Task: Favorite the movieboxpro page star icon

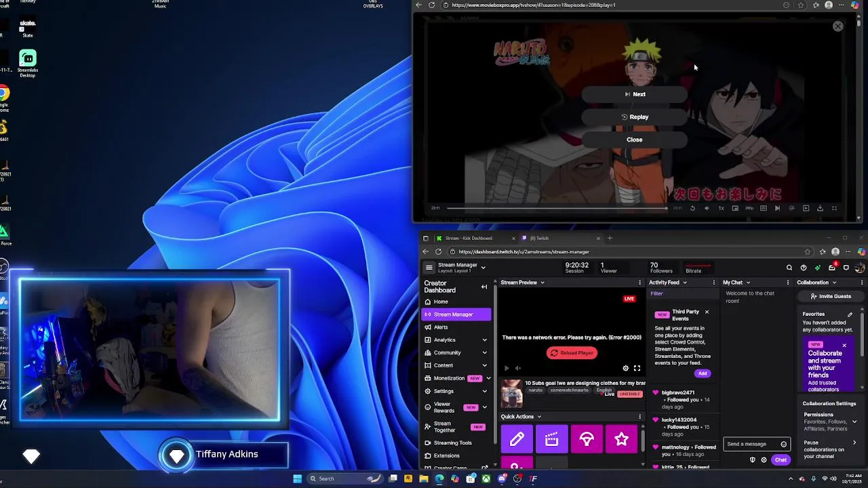Action: [801, 5]
